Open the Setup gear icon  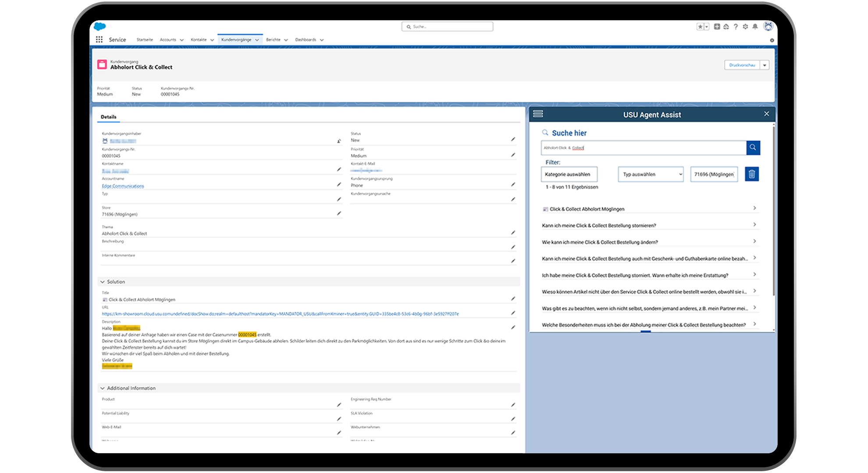745,27
